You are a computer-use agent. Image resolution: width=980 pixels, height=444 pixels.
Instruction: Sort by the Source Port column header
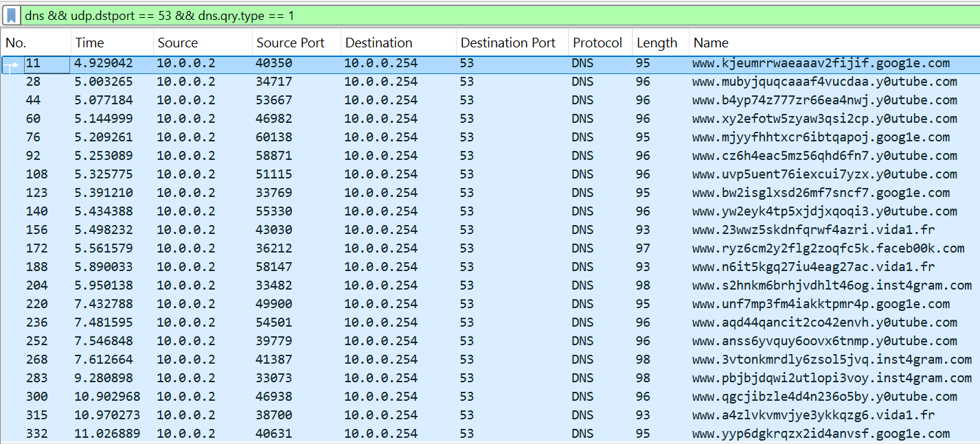pos(296,43)
